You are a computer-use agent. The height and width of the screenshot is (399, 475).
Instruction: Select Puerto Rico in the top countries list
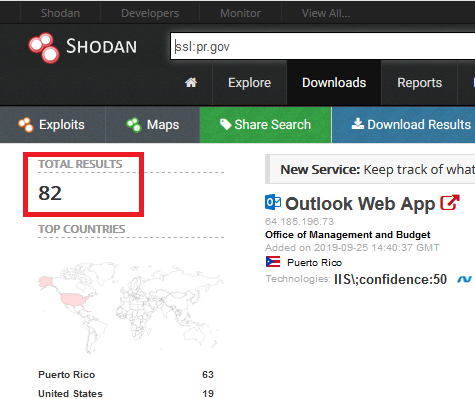tap(67, 375)
